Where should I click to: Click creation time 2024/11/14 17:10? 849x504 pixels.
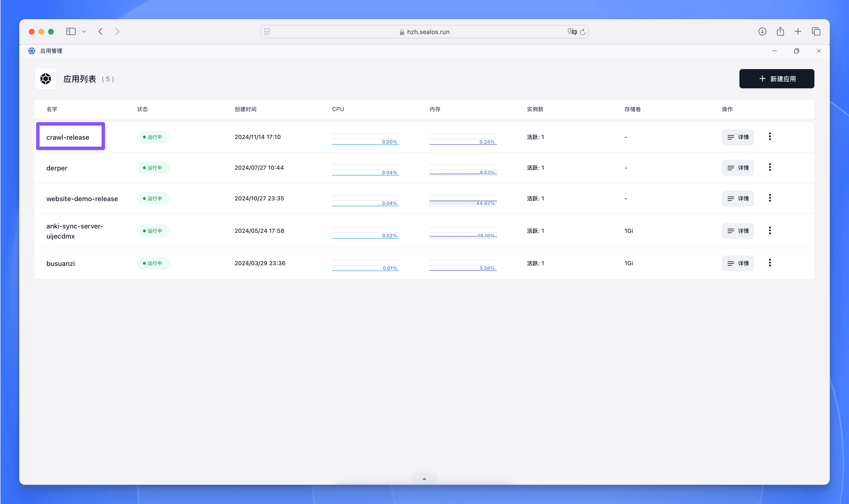258,137
